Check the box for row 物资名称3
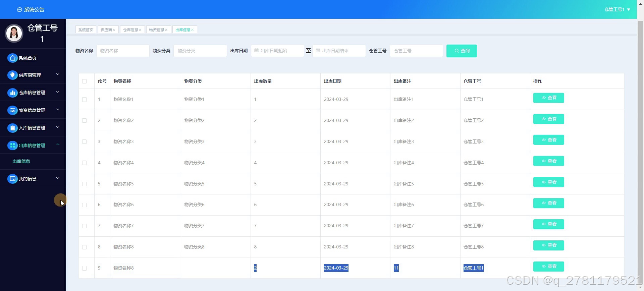This screenshot has height=291, width=644. point(84,141)
